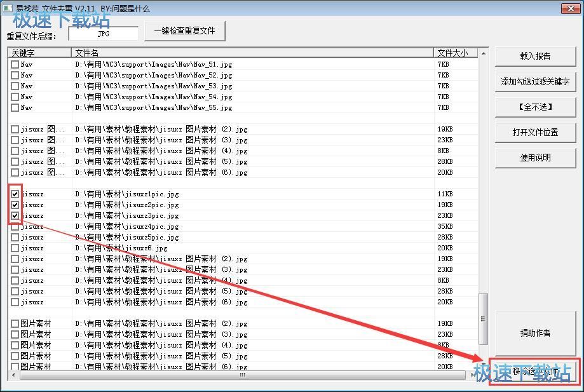Click the horizontal scrollbar thumb
584x392 pixels.
coord(243,375)
